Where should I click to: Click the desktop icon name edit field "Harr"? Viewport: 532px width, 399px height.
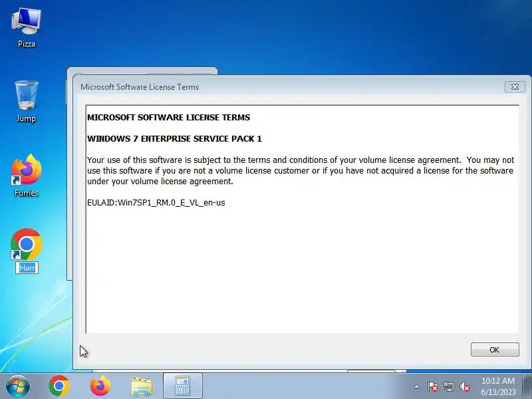[x=27, y=268]
